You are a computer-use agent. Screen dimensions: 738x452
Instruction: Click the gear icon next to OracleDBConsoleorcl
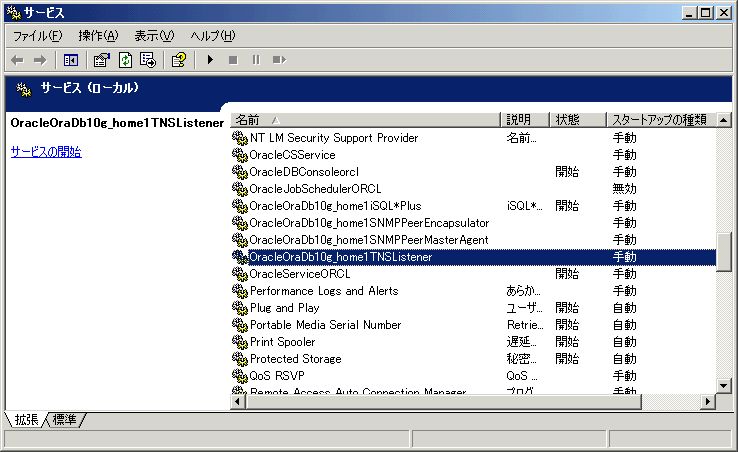pos(240,172)
